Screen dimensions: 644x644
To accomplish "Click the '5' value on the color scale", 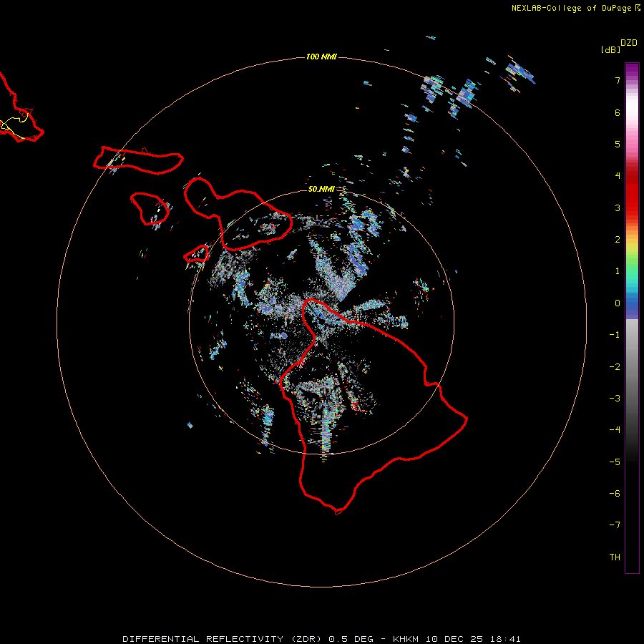I will point(618,144).
